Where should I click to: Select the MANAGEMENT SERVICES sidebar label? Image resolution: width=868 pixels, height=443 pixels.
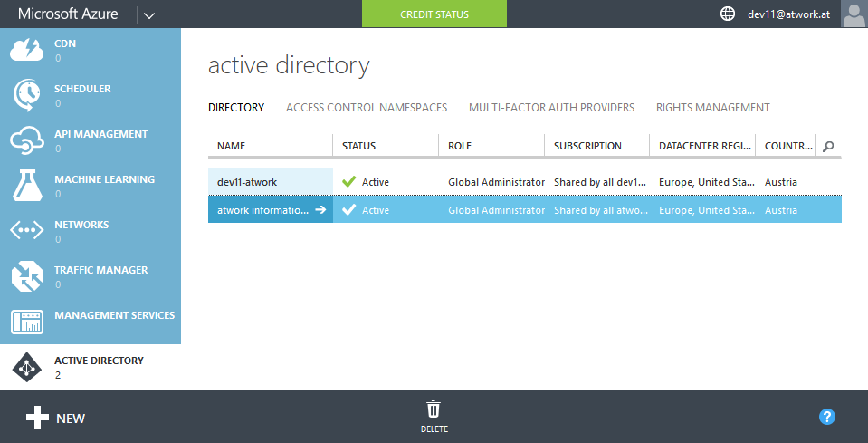(x=115, y=315)
